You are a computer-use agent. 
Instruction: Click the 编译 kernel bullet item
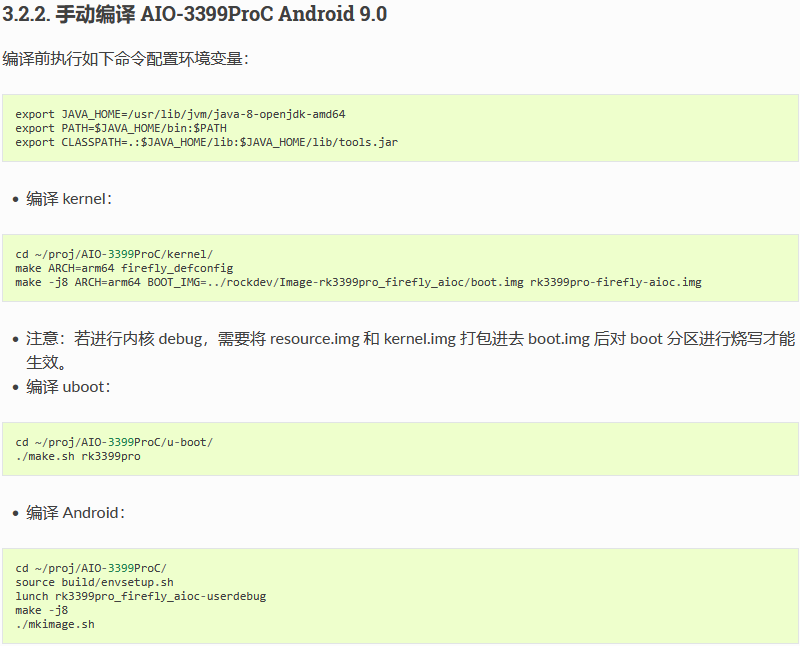point(69,198)
